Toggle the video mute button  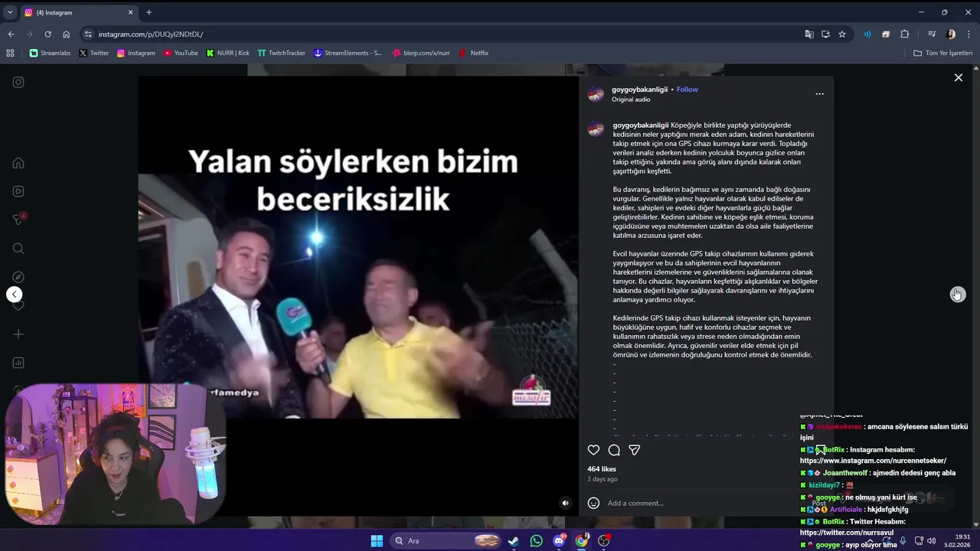pyautogui.click(x=565, y=503)
